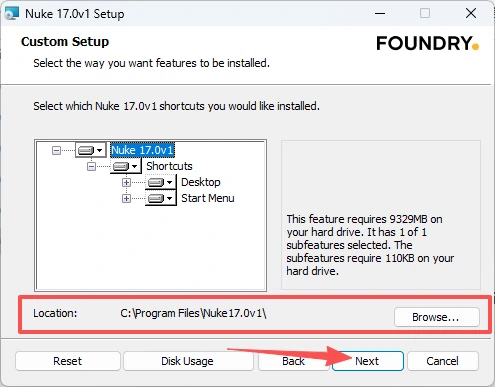Click the installer icon in title bar

pos(12,14)
